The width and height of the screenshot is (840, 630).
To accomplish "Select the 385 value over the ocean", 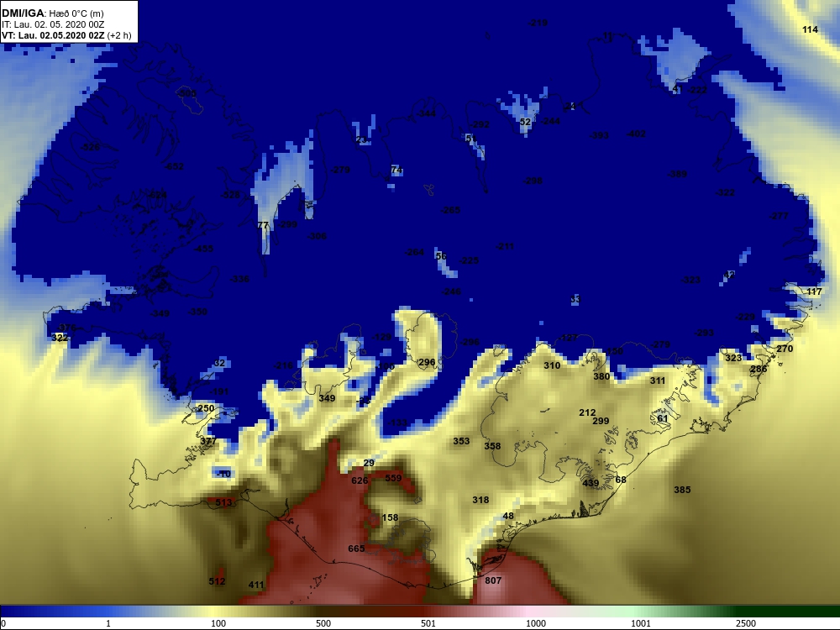I will [x=682, y=490].
